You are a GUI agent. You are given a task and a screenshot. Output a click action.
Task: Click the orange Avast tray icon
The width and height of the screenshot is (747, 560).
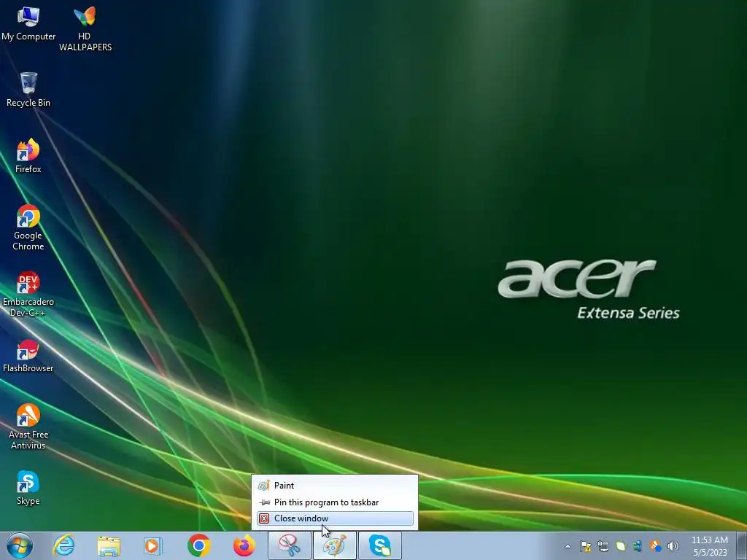coord(656,546)
